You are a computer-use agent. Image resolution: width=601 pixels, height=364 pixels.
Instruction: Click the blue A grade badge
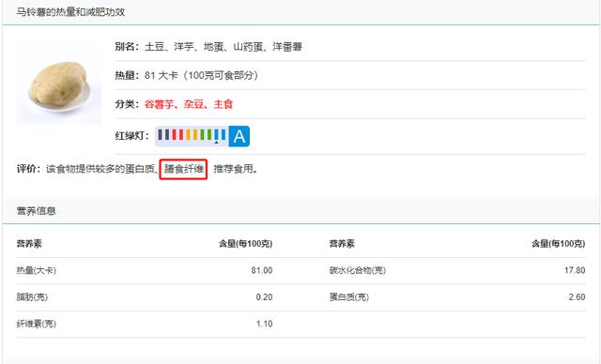click(x=239, y=136)
